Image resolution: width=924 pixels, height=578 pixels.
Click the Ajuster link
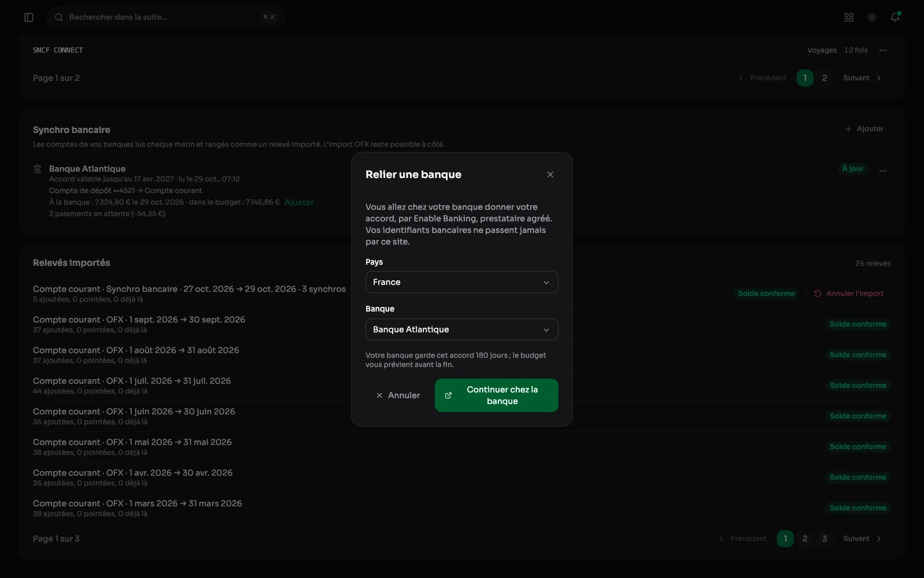[x=299, y=202]
